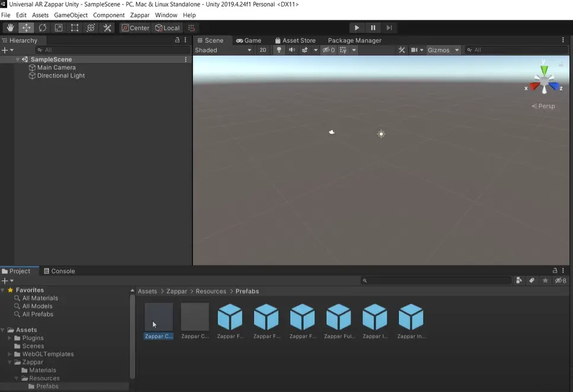Lock the Hierarchy panel
Viewport: 573px width, 392px height.
click(x=177, y=40)
